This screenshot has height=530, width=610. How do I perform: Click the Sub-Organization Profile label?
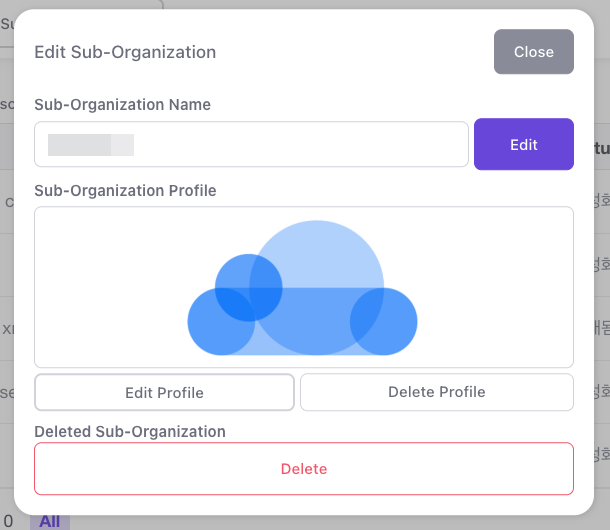pyautogui.click(x=125, y=190)
